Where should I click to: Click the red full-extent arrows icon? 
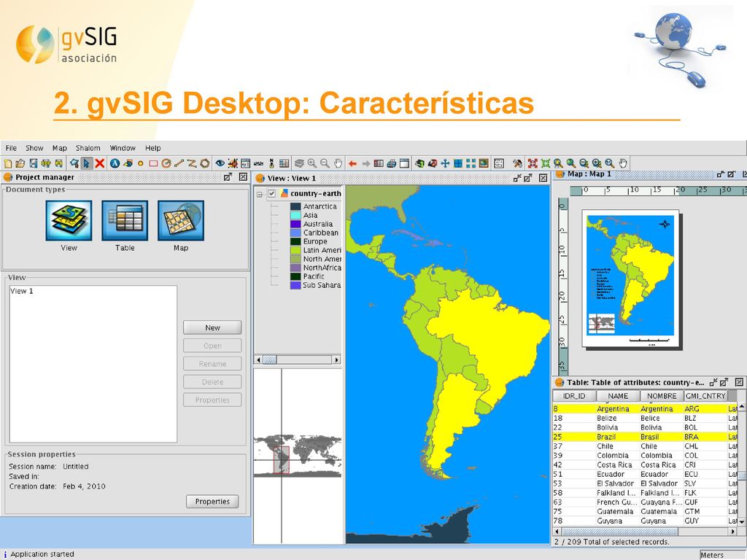point(533,164)
